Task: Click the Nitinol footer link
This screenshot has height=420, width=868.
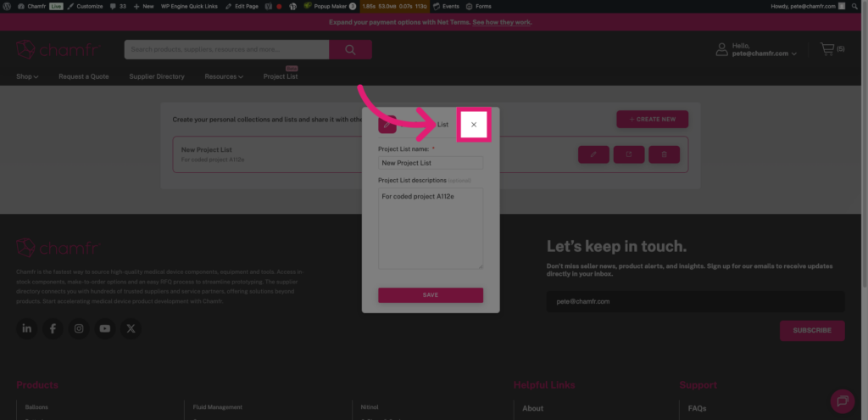Action: (x=370, y=407)
